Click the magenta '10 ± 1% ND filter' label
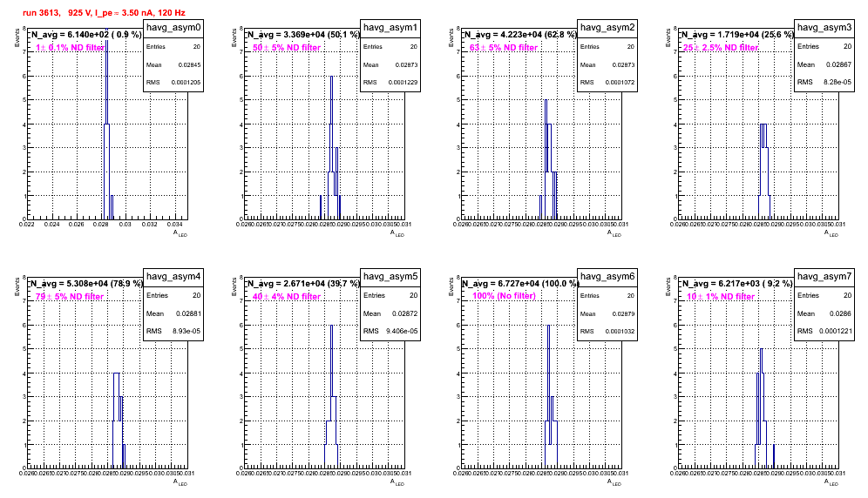The image size is (868, 498). [x=721, y=297]
